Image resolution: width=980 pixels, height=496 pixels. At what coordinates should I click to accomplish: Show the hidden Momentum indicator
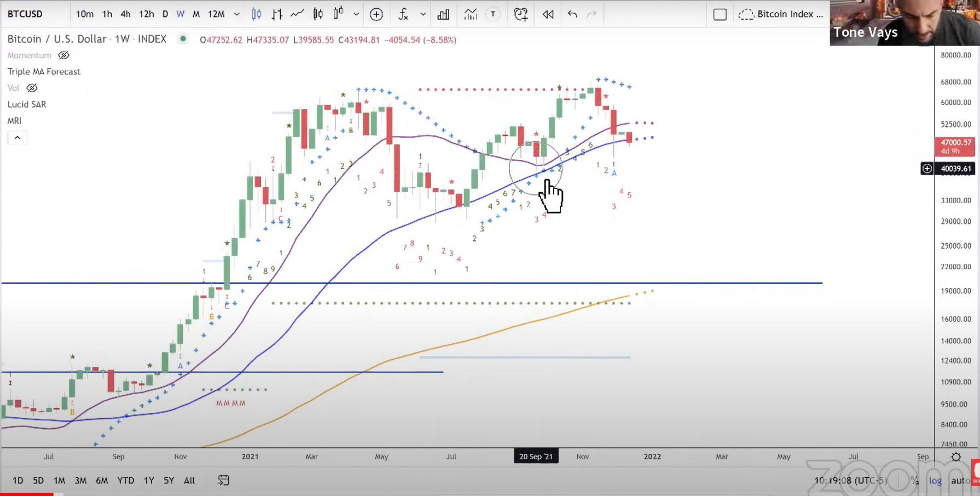pos(64,55)
